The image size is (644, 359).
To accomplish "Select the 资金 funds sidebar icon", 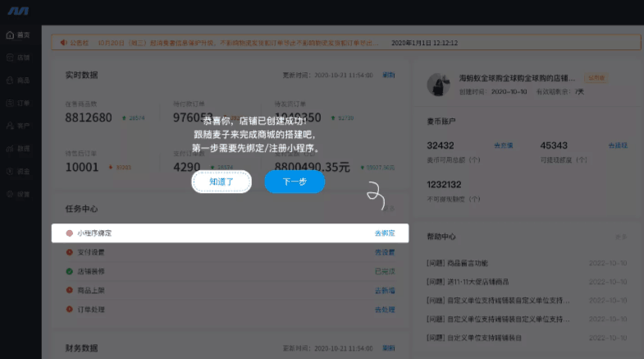I will [x=10, y=171].
